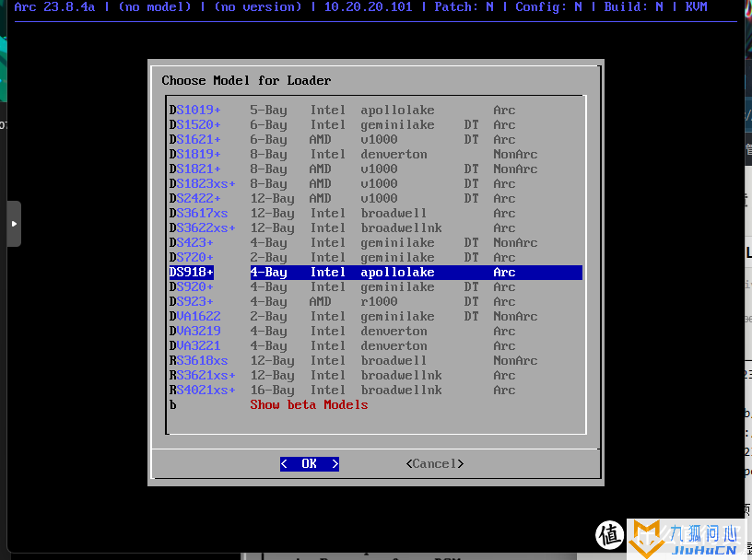Choose the DVA3221 model entry
This screenshot has height=560, width=752.
point(375,345)
